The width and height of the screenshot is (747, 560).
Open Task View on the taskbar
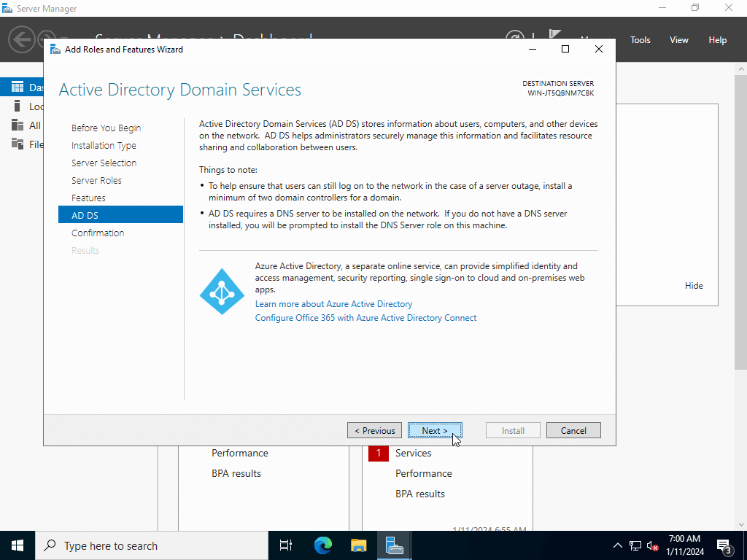[286, 545]
